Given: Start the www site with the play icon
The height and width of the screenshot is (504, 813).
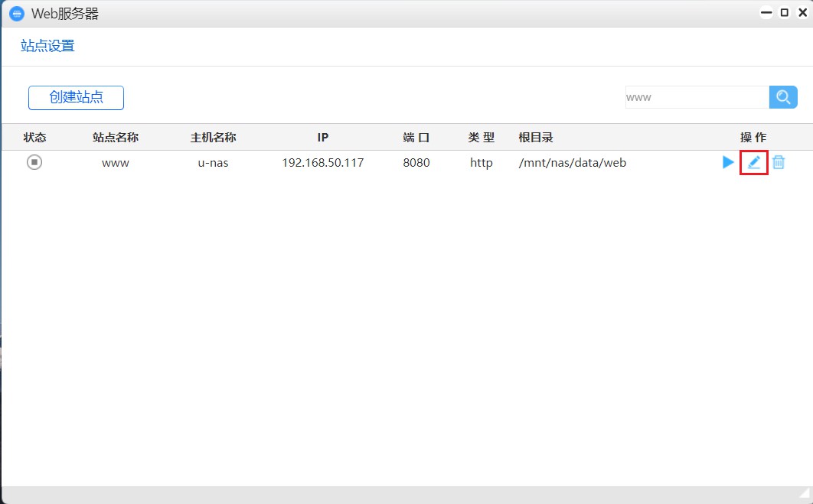Looking at the screenshot, I should point(727,162).
